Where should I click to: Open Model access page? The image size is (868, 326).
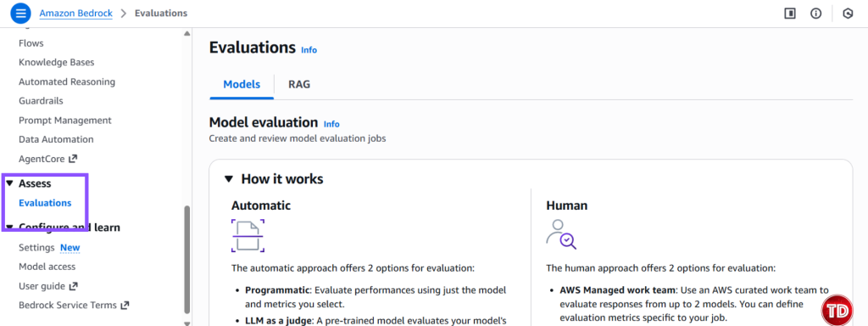tap(47, 267)
